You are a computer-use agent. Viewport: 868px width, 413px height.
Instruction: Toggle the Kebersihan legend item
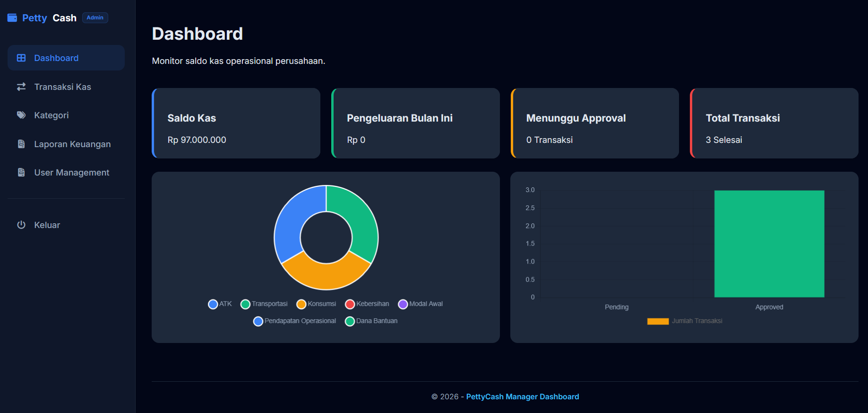(x=367, y=304)
